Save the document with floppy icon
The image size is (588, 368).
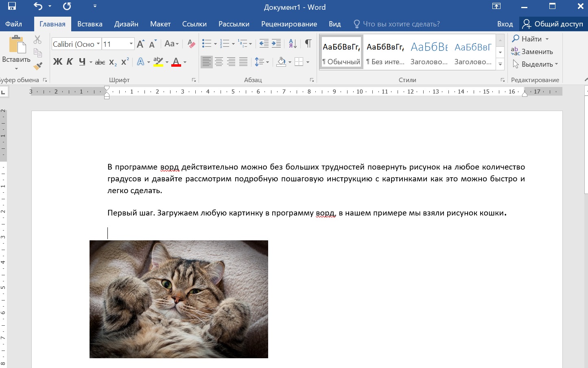pyautogui.click(x=12, y=7)
